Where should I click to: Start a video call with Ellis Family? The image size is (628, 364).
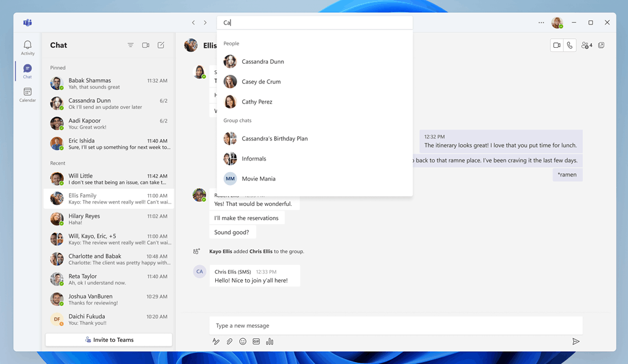pyautogui.click(x=557, y=45)
